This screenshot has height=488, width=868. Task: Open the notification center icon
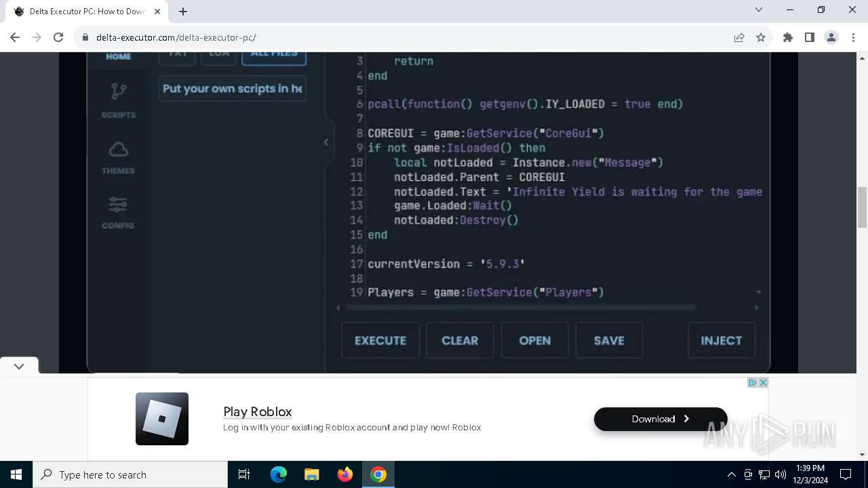point(846,474)
